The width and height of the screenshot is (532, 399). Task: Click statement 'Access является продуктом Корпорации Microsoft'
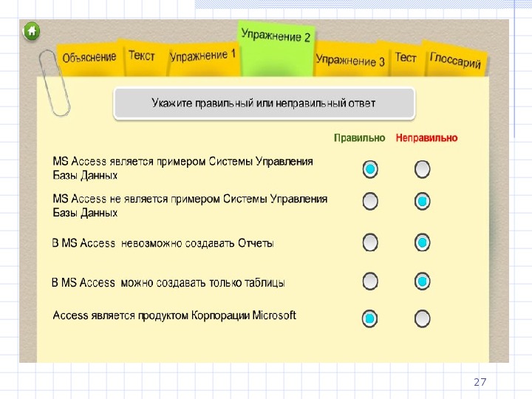[174, 316]
